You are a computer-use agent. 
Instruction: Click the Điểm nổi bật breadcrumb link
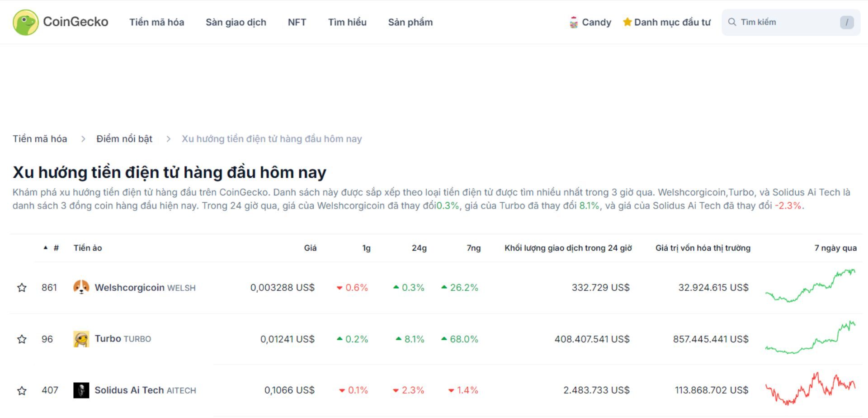point(124,138)
